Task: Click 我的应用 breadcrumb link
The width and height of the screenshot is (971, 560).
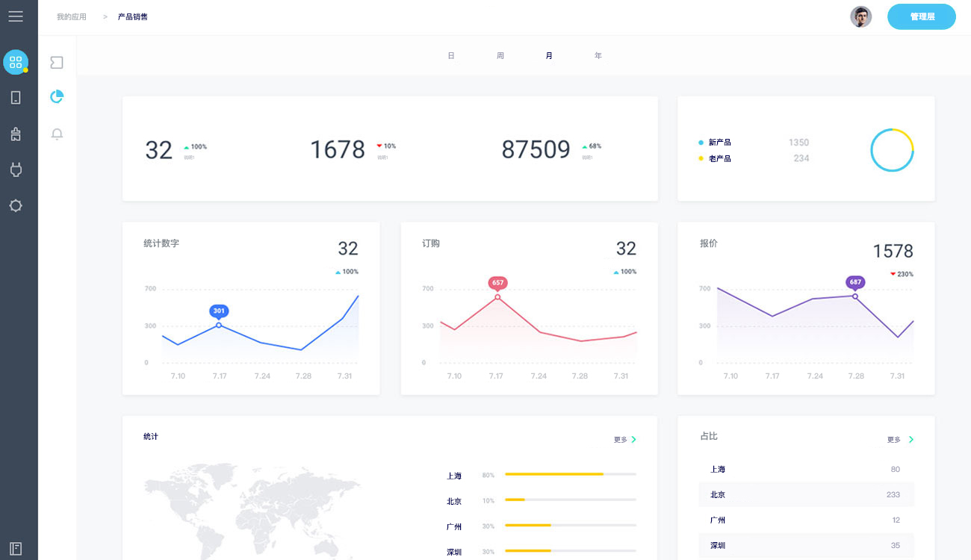Action: pos(72,16)
